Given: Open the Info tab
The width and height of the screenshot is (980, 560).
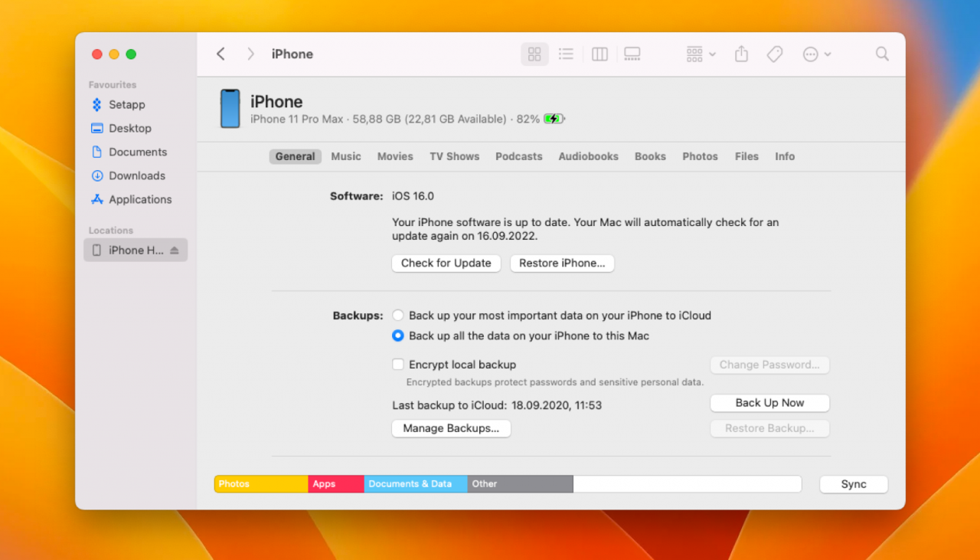Looking at the screenshot, I should (785, 156).
